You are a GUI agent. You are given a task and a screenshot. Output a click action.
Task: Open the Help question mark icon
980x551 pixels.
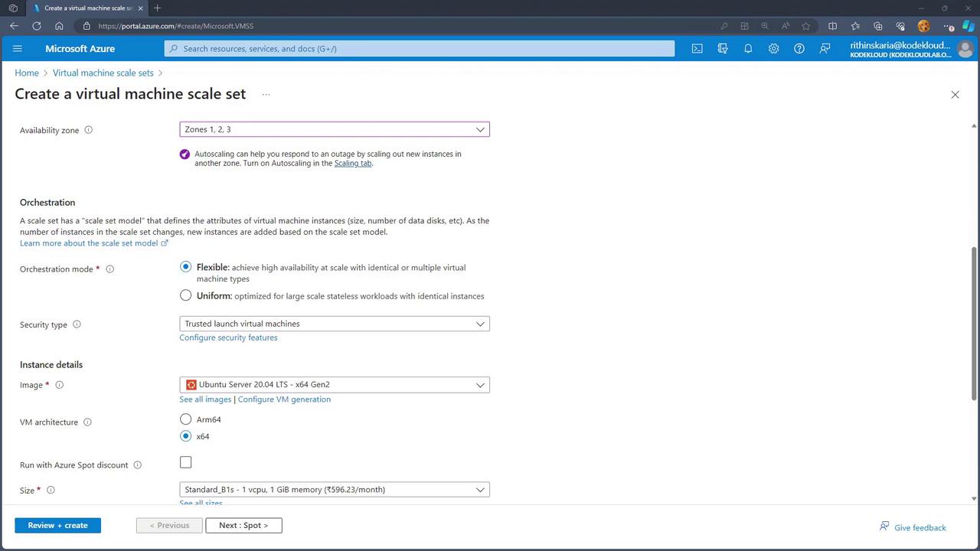click(x=799, y=48)
